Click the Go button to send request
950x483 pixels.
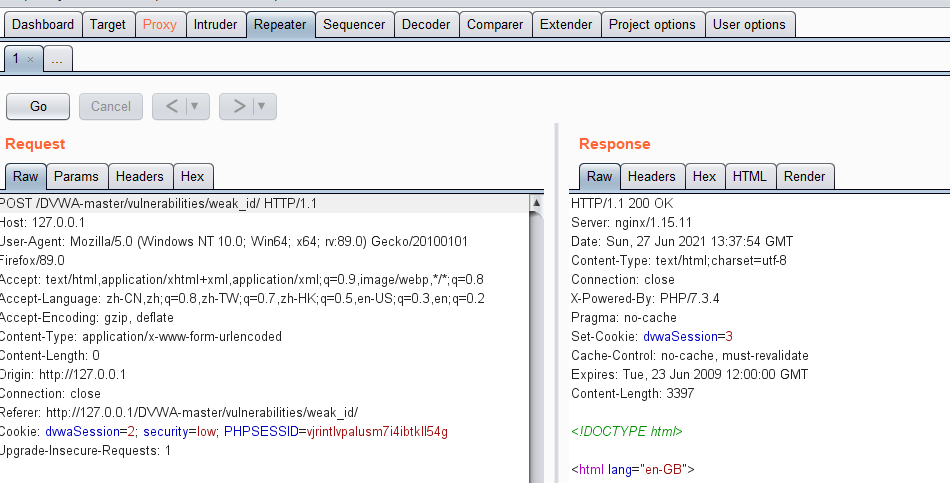coord(38,106)
